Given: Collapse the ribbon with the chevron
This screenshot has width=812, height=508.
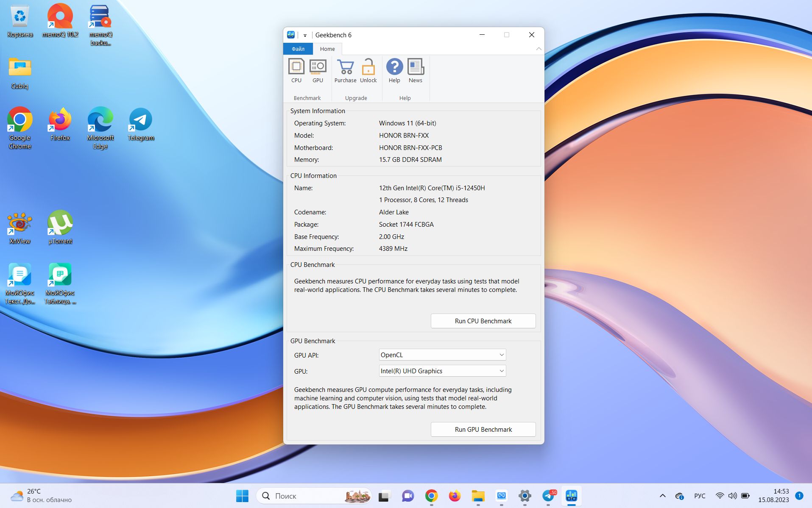Looking at the screenshot, I should 539,49.
